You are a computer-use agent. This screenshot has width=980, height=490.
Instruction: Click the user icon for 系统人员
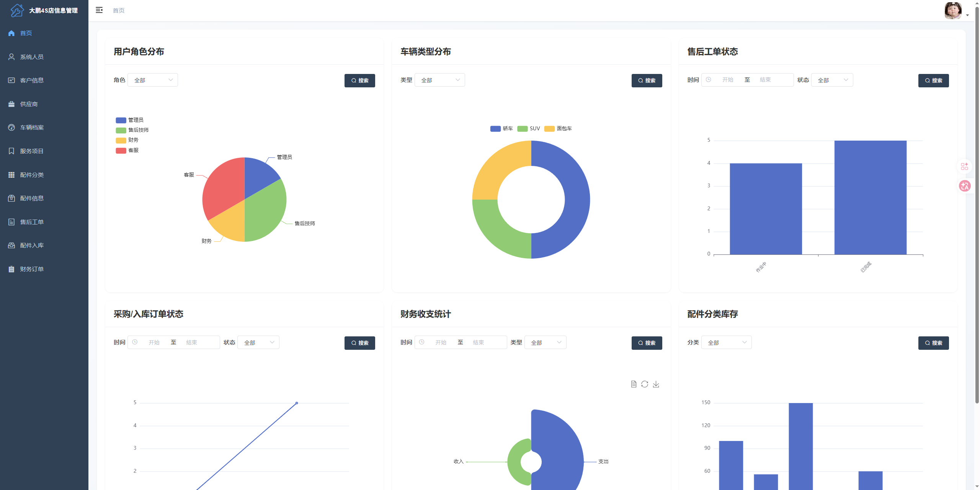tap(11, 57)
